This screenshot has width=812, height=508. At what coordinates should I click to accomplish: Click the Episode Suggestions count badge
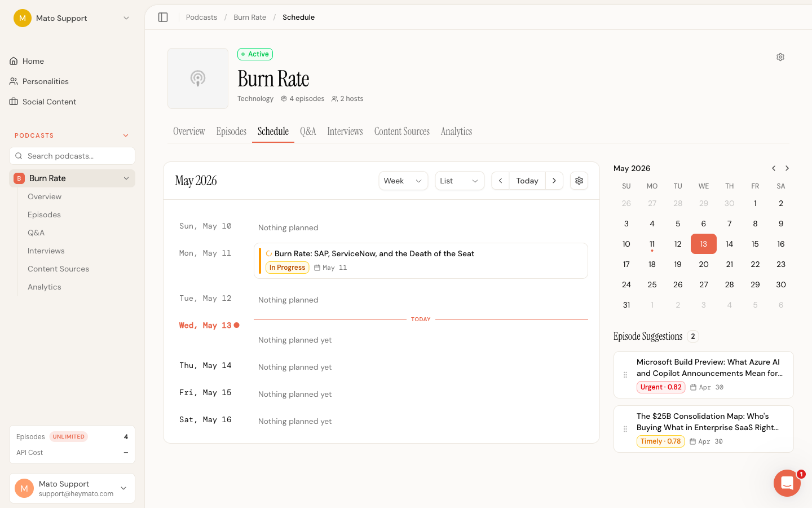(x=693, y=336)
